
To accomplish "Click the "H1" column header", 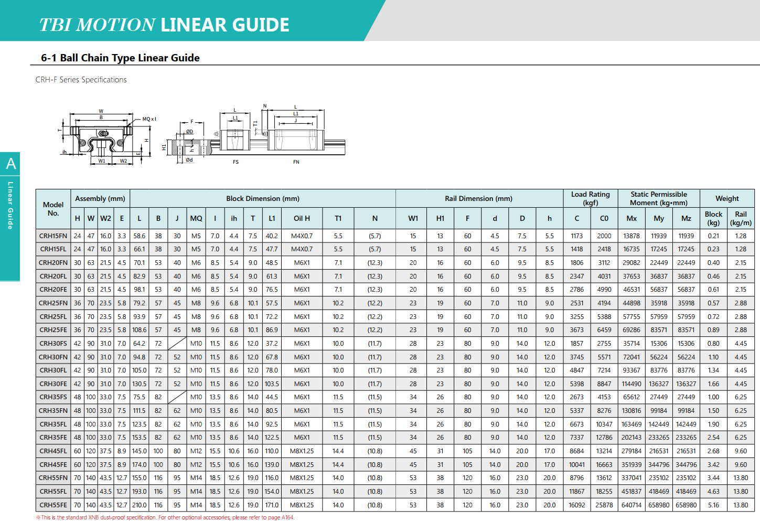I will click(x=440, y=218).
